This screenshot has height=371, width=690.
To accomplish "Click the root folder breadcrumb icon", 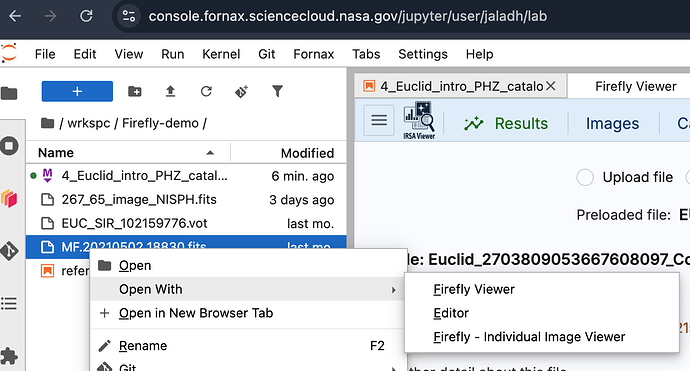I will (x=47, y=123).
